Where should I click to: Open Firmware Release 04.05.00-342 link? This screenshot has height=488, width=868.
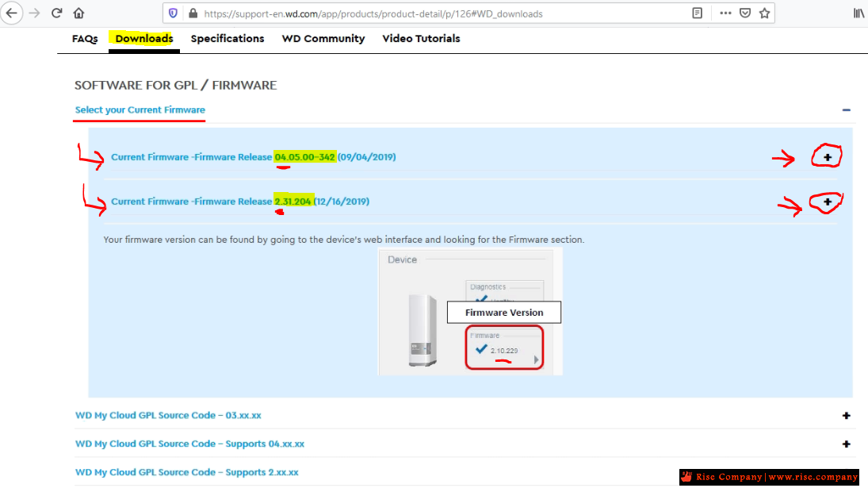coord(254,157)
